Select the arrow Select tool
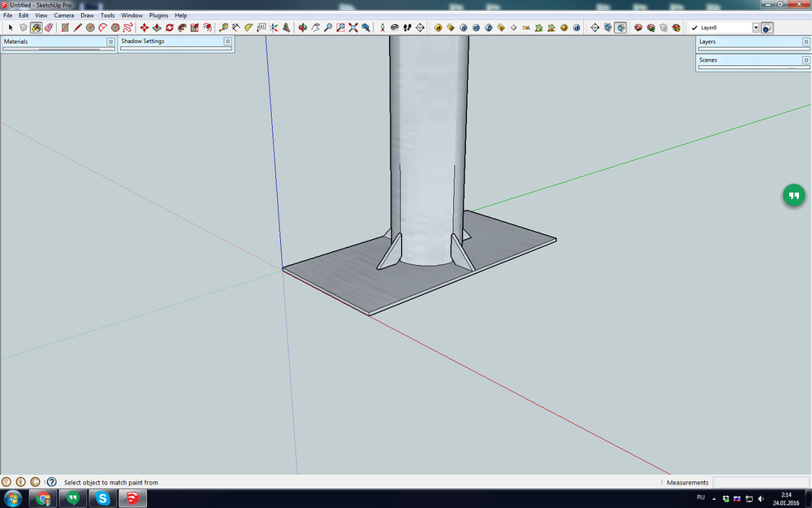Image resolution: width=812 pixels, height=508 pixels. pyautogui.click(x=11, y=28)
